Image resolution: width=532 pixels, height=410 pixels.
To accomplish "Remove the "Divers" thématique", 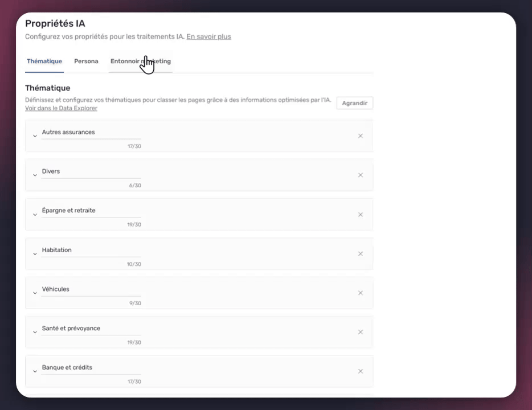I will click(x=360, y=175).
